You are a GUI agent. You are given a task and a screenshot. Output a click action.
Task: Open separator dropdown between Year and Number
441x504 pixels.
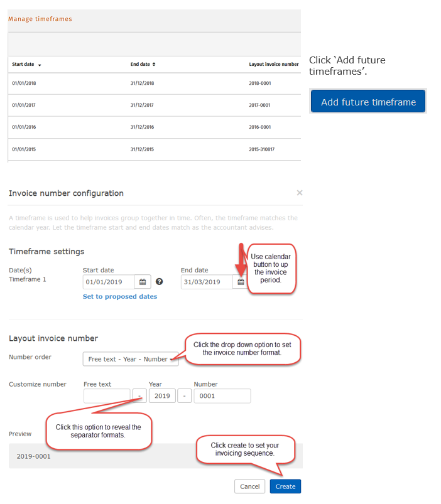[184, 396]
